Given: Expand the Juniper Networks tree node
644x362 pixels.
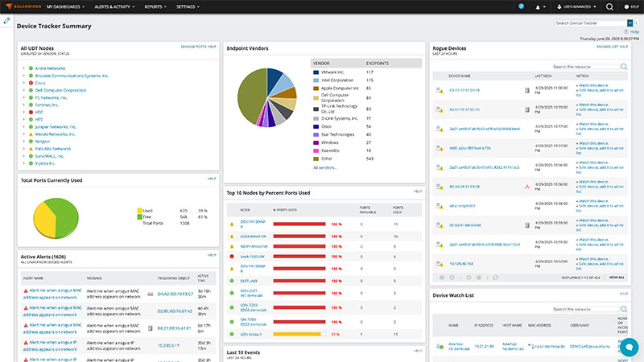Looking at the screenshot, I should pos(24,127).
